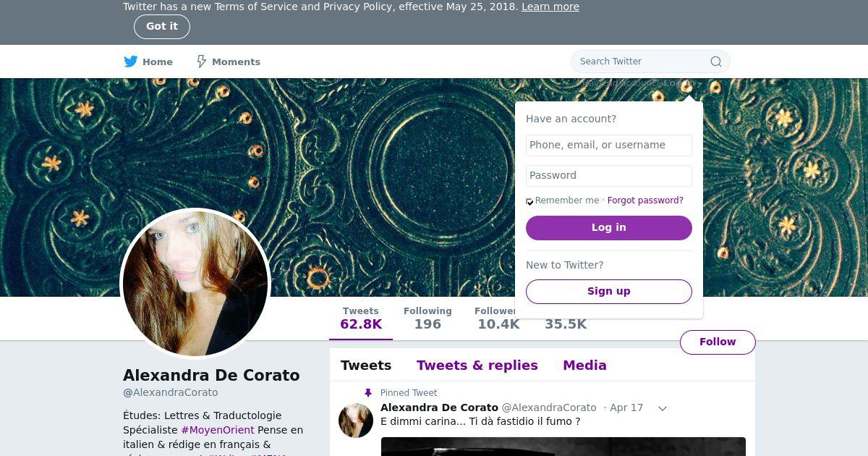Screen dimensions: 868x456
Task: Open Moments via the lightning bolt icon
Action: 202,62
